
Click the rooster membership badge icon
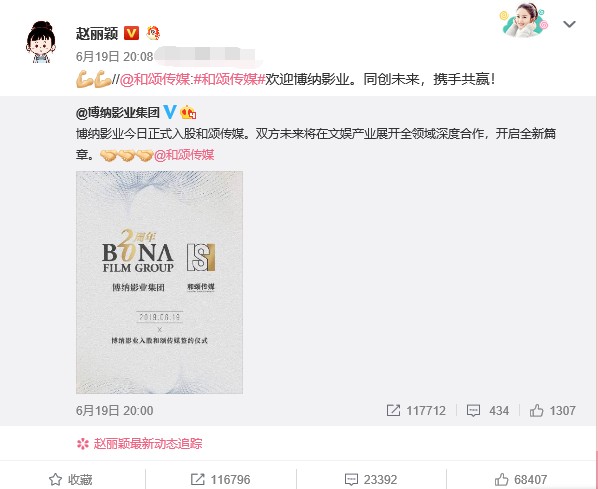(153, 33)
